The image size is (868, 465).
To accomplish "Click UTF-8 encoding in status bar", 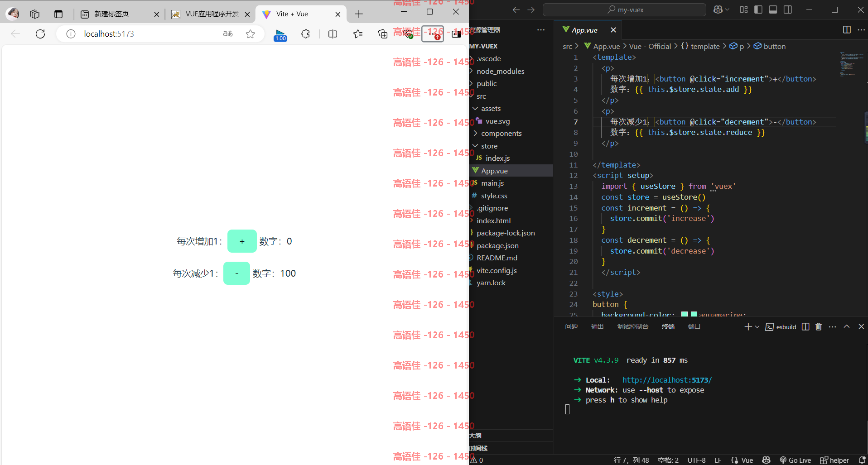I will [x=696, y=460].
